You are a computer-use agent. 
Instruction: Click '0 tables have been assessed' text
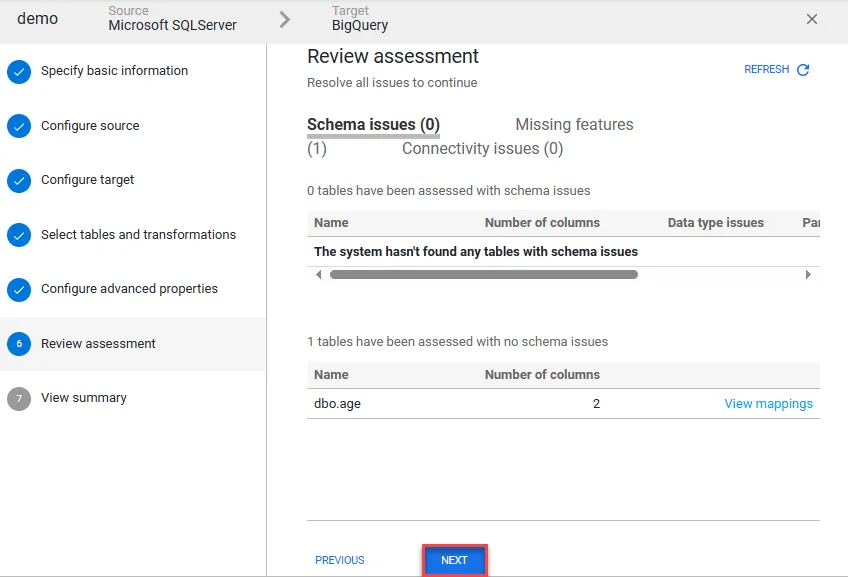[x=448, y=191]
